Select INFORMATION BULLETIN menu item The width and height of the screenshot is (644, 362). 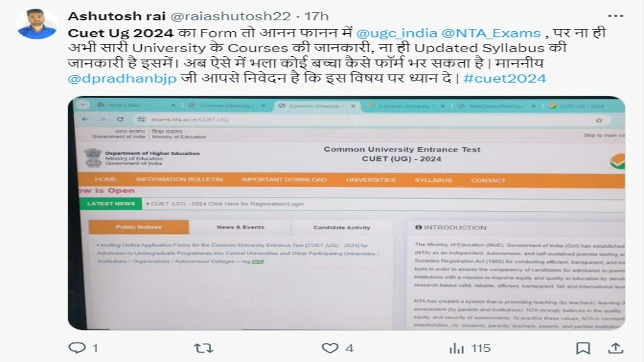(179, 180)
